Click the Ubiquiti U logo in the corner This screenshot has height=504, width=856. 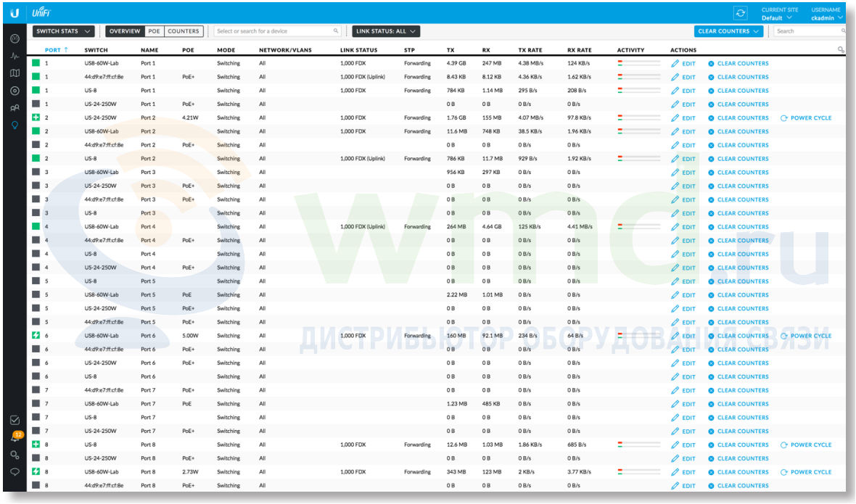click(15, 12)
